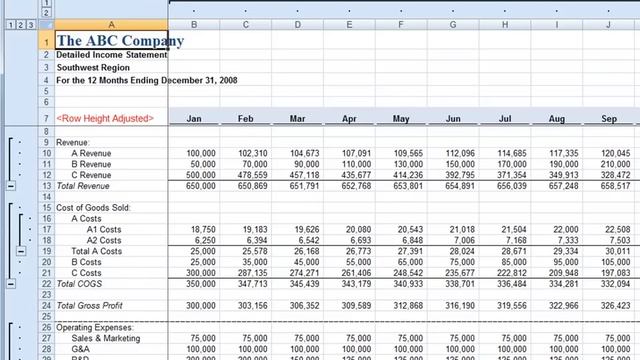Show row outline level 1
Screen dimensions: 640x360
(11, 25)
